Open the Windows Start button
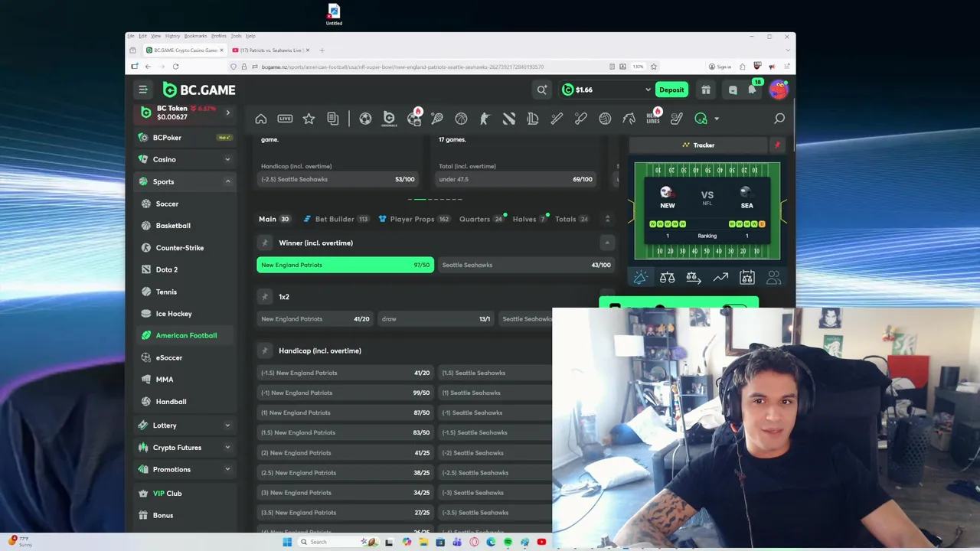The width and height of the screenshot is (980, 551). (287, 542)
